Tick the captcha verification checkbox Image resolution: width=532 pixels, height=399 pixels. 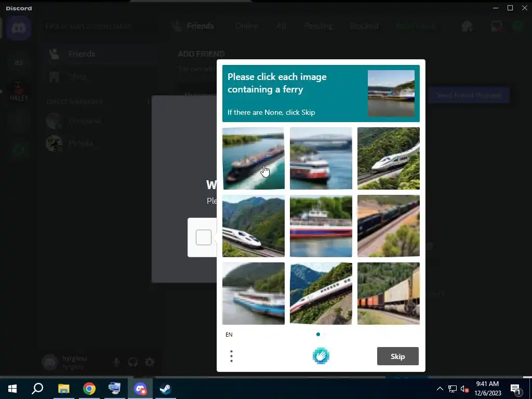click(x=204, y=237)
